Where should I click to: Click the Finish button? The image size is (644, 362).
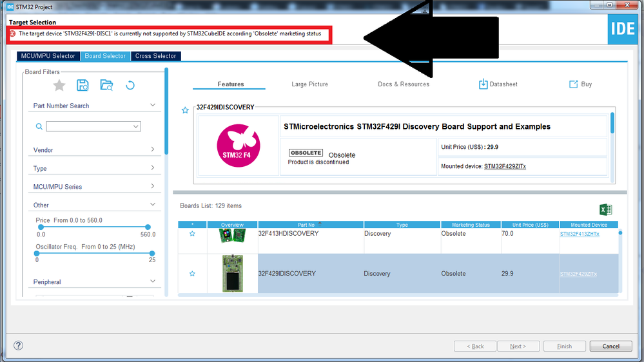pyautogui.click(x=564, y=346)
